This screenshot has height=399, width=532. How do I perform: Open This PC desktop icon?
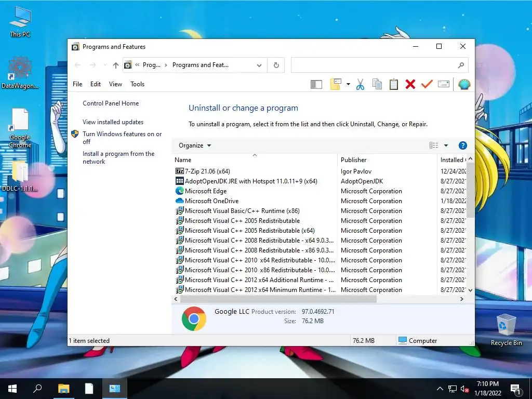tap(20, 22)
